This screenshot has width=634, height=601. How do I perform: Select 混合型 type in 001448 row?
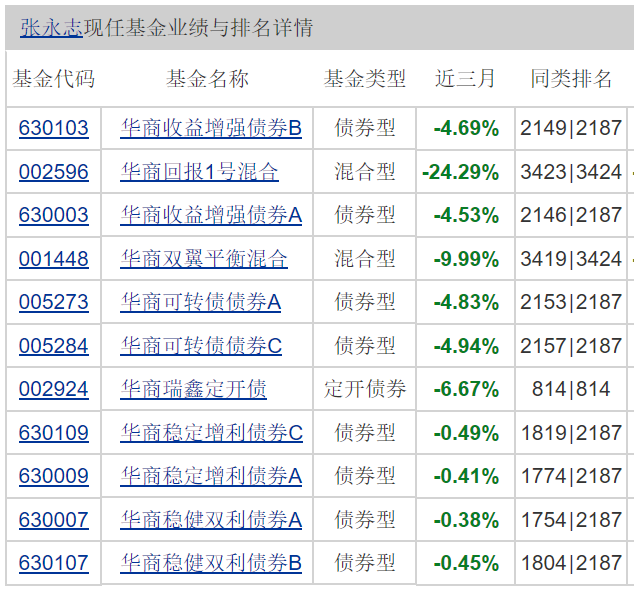coord(365,259)
